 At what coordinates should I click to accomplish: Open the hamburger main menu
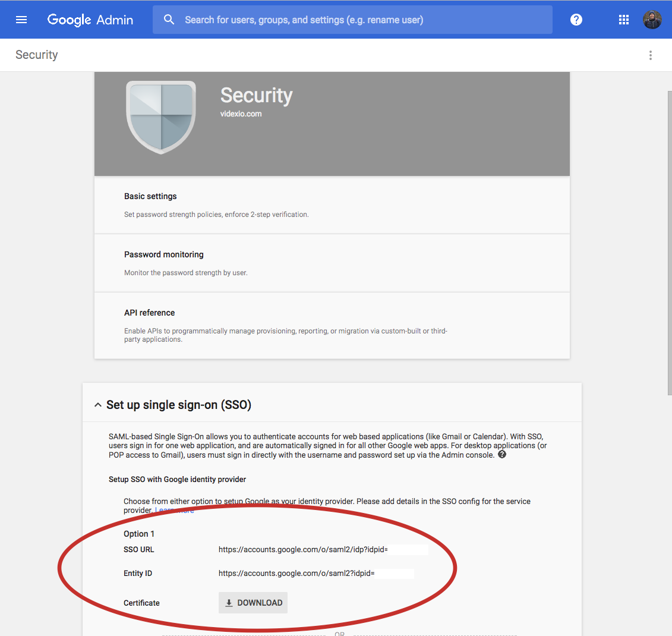coord(21,20)
